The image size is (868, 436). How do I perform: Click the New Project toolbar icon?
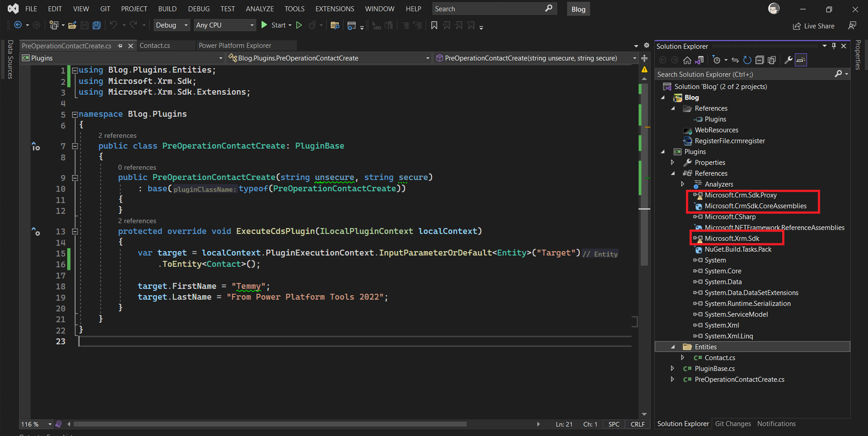pyautogui.click(x=54, y=25)
